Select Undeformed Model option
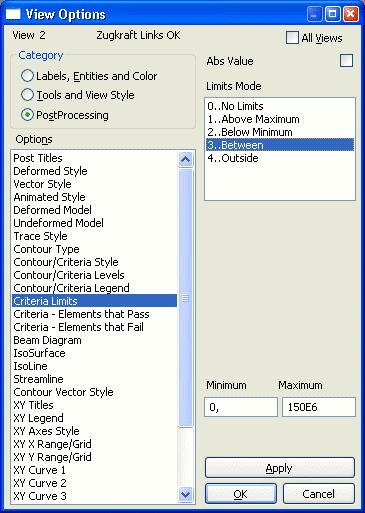This screenshot has width=365, height=513. (x=94, y=223)
